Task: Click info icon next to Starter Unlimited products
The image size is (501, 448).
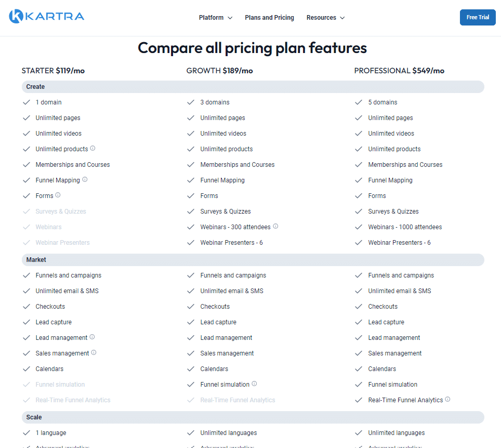Action: (93, 148)
